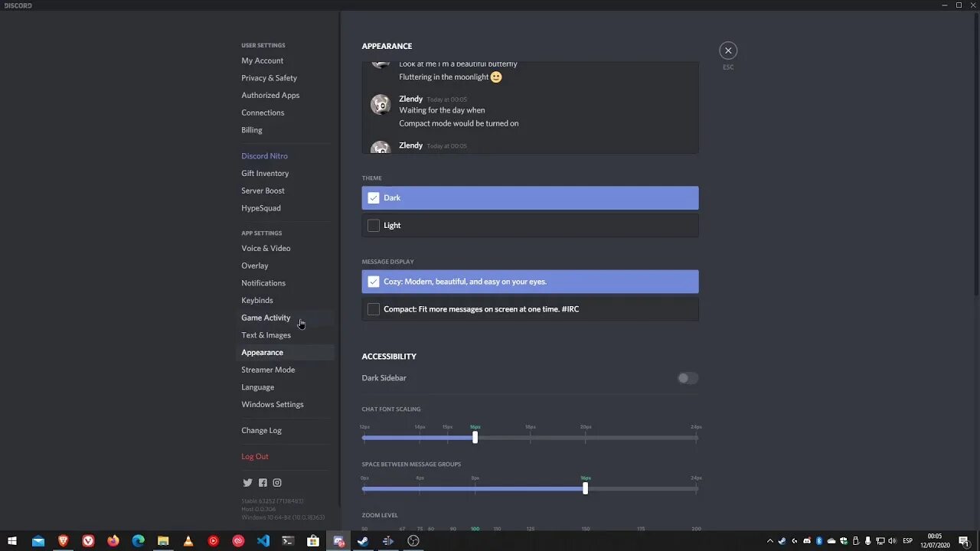Turn on the Dark Sidebar toggle

[687, 378]
